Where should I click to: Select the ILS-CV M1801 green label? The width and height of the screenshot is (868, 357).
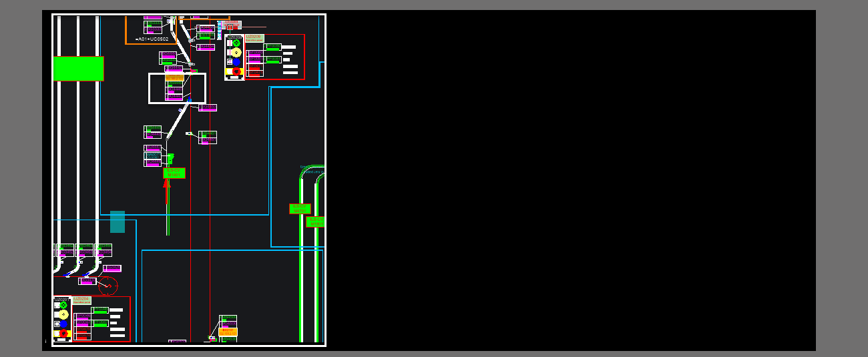click(x=316, y=222)
